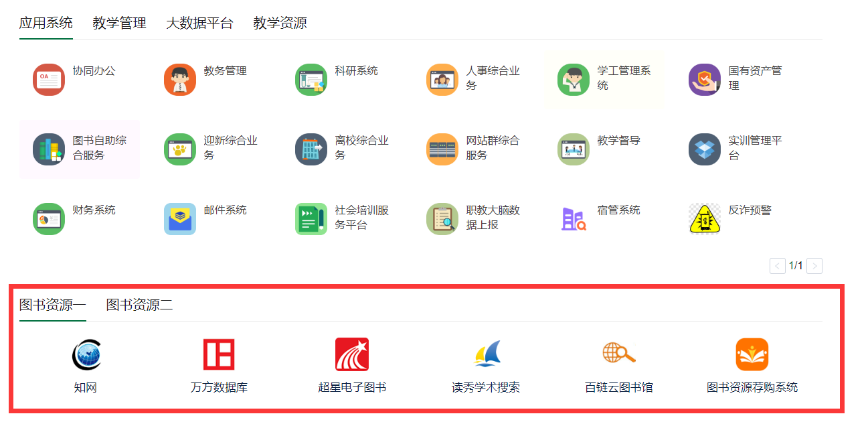Screen dimensions: 868x422
Task: Click the 邮件系统 envelope icon
Action: point(180,219)
